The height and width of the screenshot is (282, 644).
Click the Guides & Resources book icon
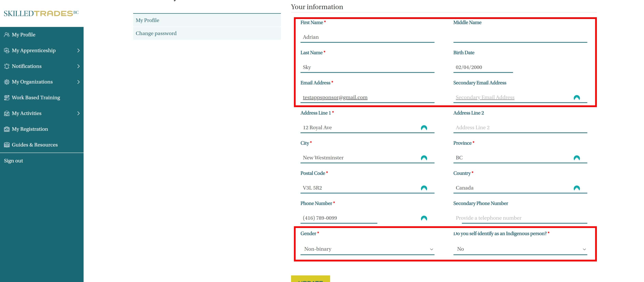pos(7,145)
